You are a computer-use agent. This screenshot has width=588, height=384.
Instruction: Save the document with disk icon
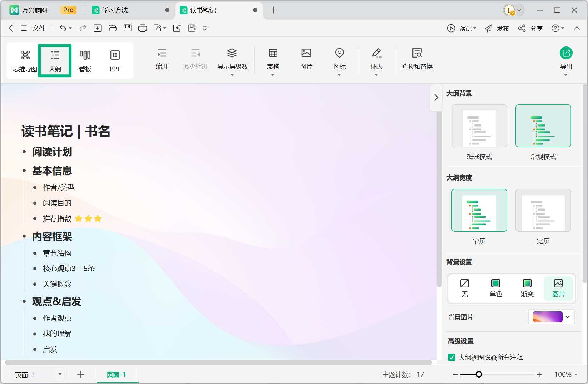[128, 28]
